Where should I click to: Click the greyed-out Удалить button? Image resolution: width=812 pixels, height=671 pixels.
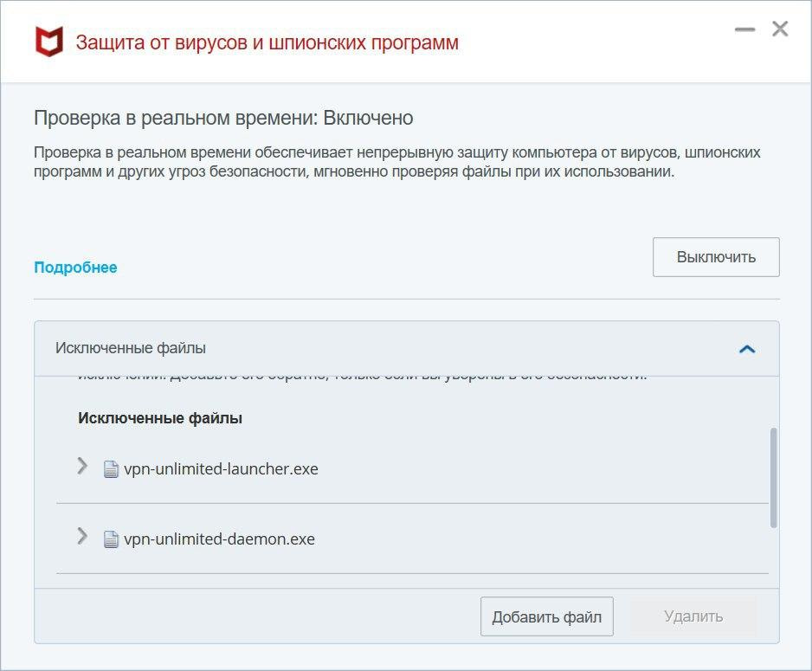click(693, 616)
